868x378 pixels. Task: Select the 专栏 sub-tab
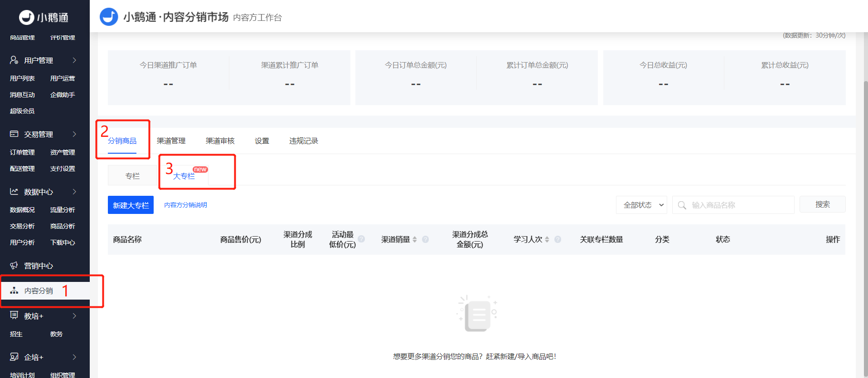pyautogui.click(x=132, y=176)
